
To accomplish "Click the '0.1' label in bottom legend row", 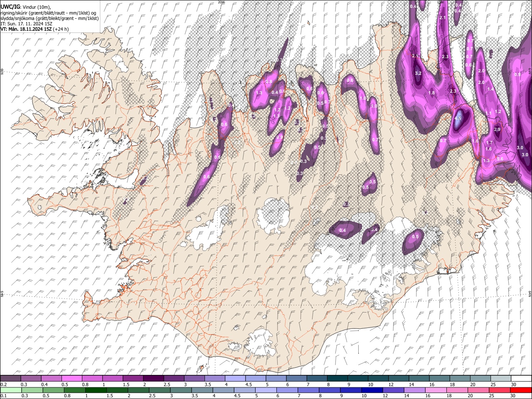I will point(4,396).
